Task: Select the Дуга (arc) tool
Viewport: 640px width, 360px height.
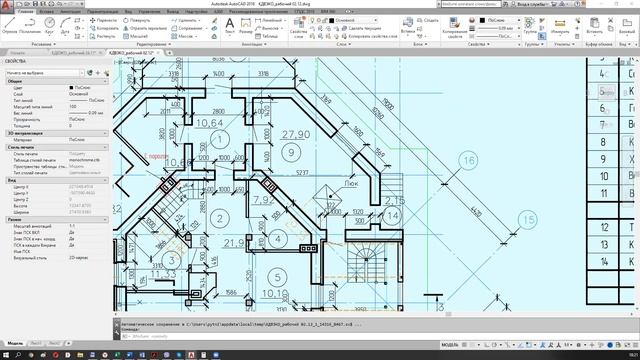Action: point(65,26)
